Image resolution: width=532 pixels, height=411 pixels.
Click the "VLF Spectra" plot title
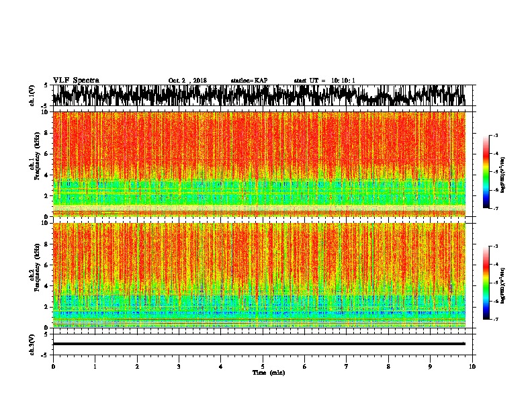click(x=76, y=81)
